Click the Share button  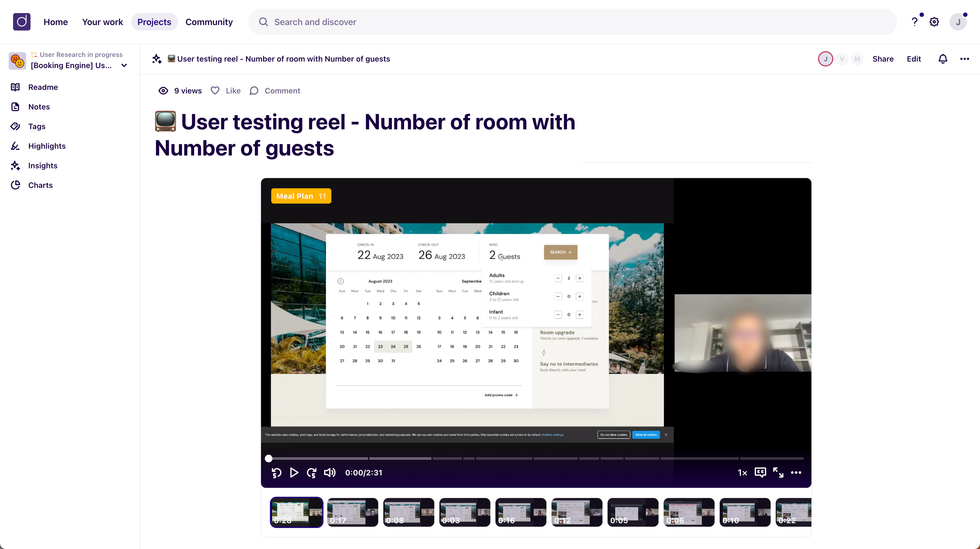tap(883, 59)
